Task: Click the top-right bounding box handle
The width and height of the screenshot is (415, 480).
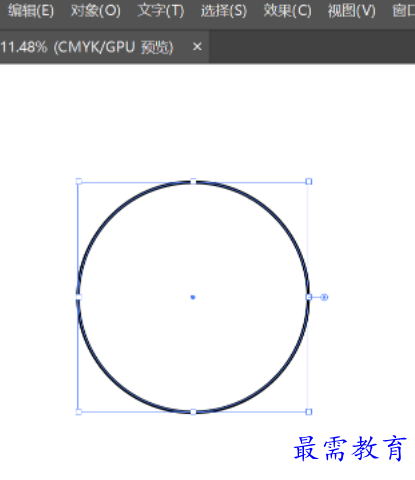Action: [309, 181]
